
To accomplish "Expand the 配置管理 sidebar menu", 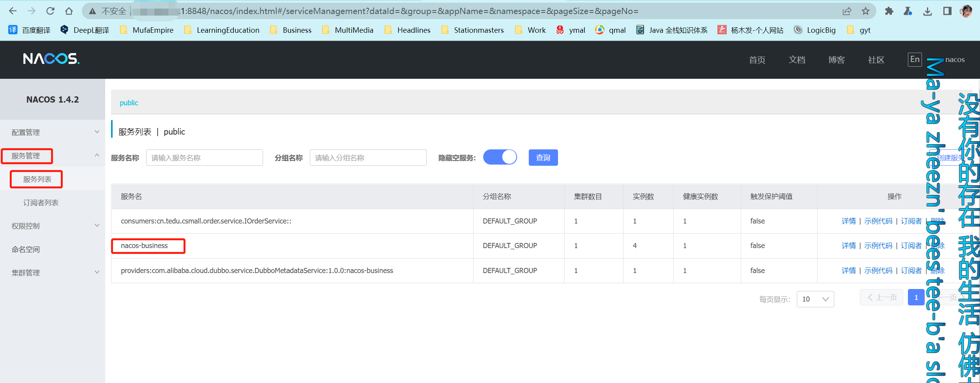I will point(53,132).
